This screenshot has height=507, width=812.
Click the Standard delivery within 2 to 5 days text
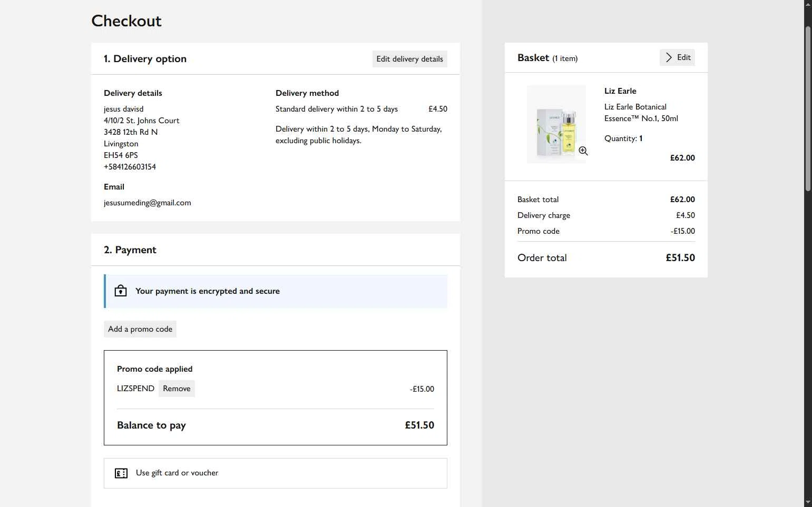coord(337,109)
